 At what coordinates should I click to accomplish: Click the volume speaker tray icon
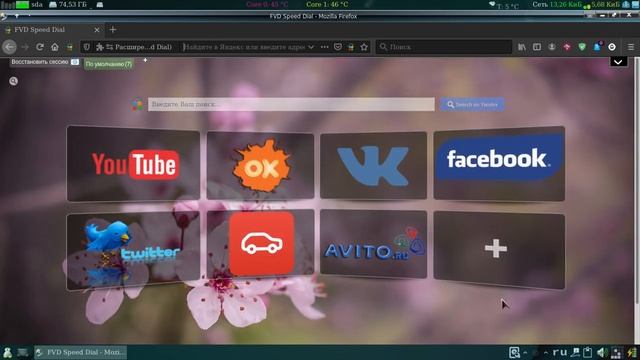pyautogui.click(x=602, y=353)
